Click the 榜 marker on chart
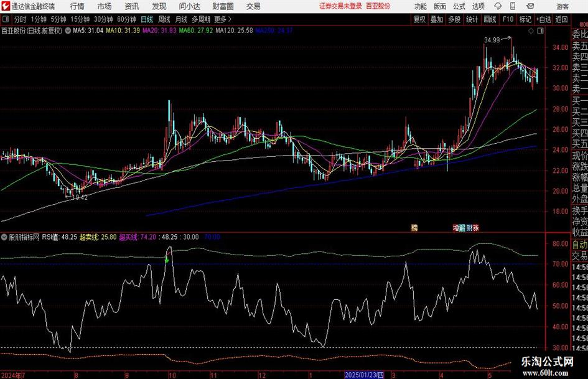This screenshot has width=588, height=379. tap(414, 228)
